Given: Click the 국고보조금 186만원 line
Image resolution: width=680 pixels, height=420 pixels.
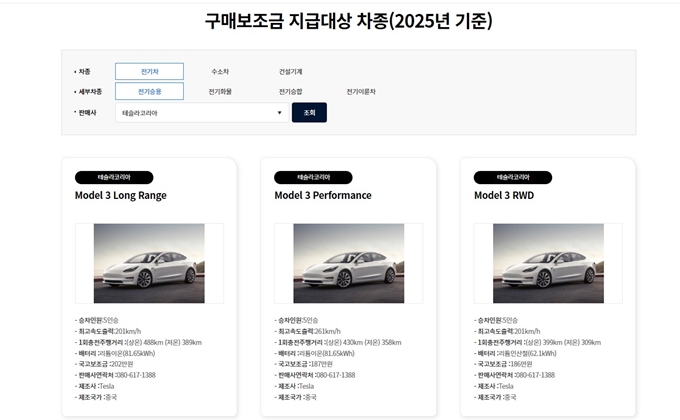Looking at the screenshot, I should (503, 364).
